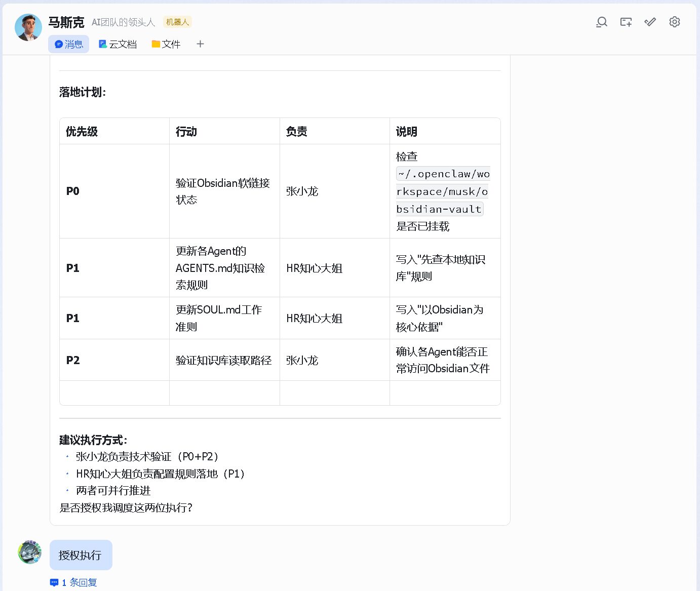The height and width of the screenshot is (591, 700).
Task: Click the double checkmark tasks icon
Action: [650, 22]
